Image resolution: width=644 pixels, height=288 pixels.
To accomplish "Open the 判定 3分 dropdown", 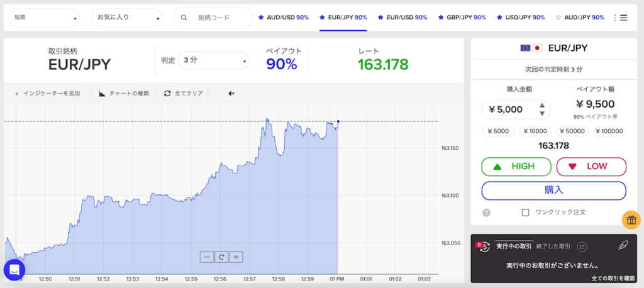I will pos(213,60).
